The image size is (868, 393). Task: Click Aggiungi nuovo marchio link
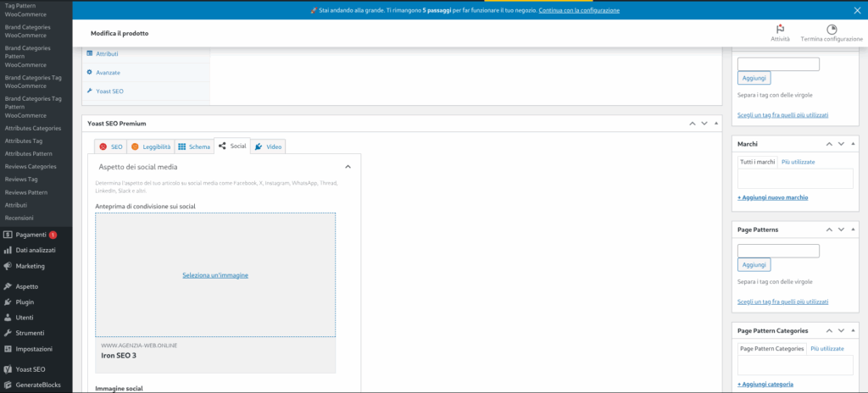773,197
